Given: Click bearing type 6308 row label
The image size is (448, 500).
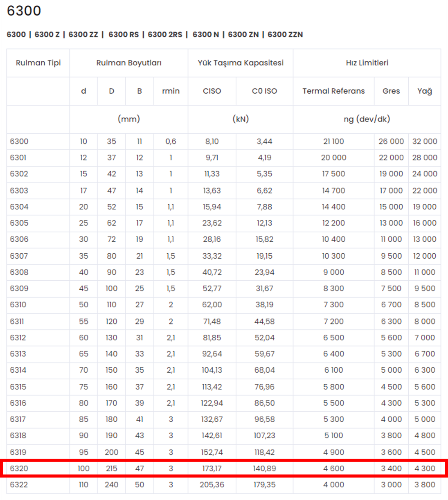Looking at the screenshot, I should [x=19, y=272].
